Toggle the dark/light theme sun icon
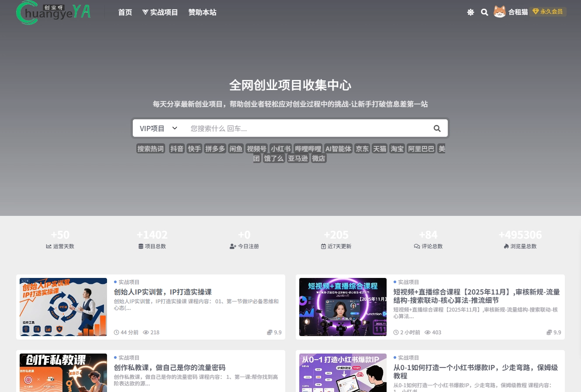This screenshot has height=392, width=581. point(470,12)
